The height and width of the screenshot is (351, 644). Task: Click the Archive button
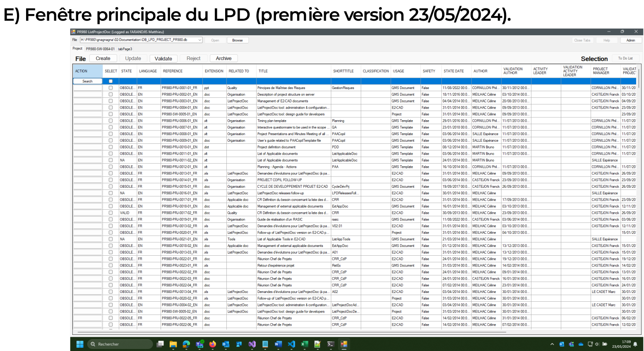pyautogui.click(x=223, y=58)
